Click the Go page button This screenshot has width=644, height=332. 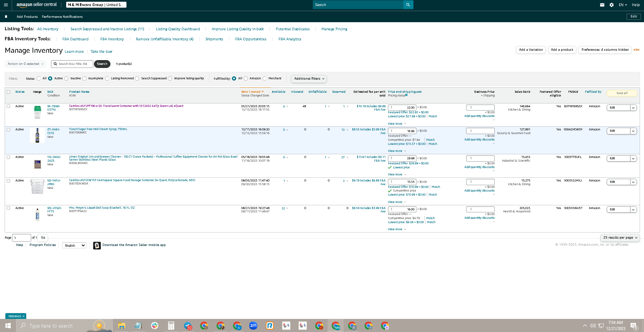click(x=43, y=238)
